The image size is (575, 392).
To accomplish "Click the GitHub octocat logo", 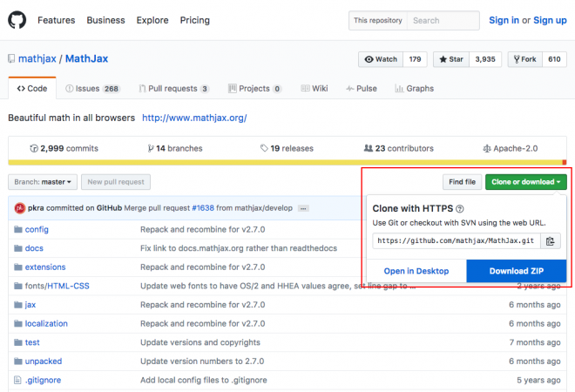I will tap(17, 19).
